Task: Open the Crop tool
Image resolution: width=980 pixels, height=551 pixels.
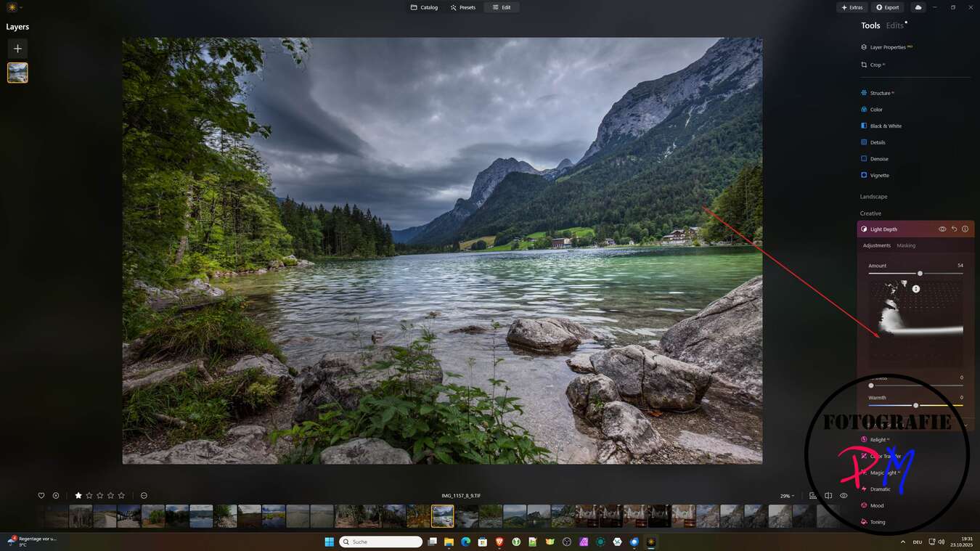Action: tap(875, 65)
